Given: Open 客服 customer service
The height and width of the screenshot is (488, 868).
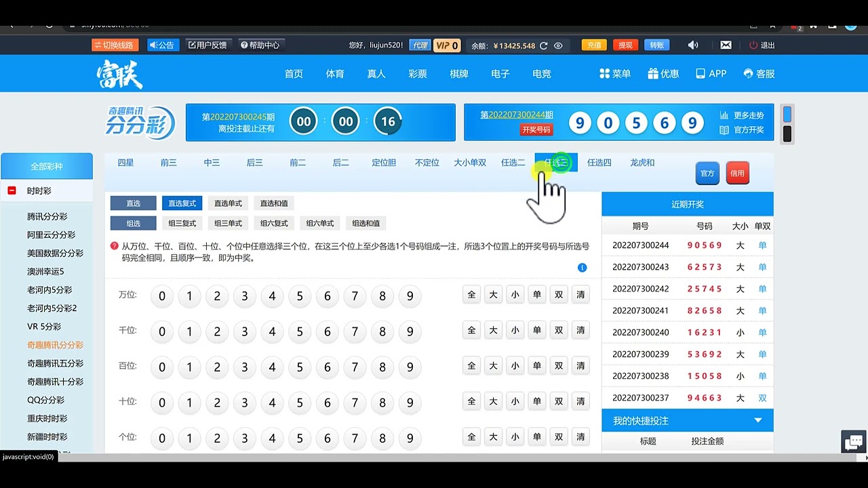Looking at the screenshot, I should coord(759,74).
